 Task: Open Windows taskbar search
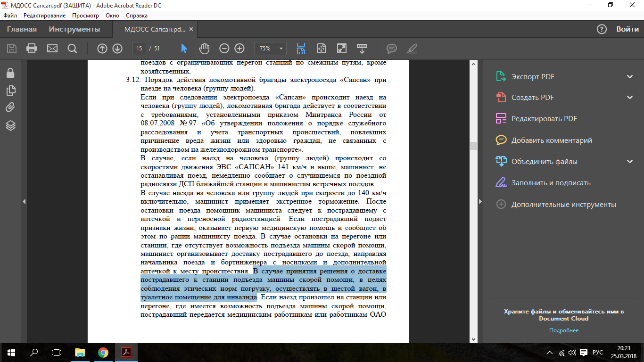[34, 352]
